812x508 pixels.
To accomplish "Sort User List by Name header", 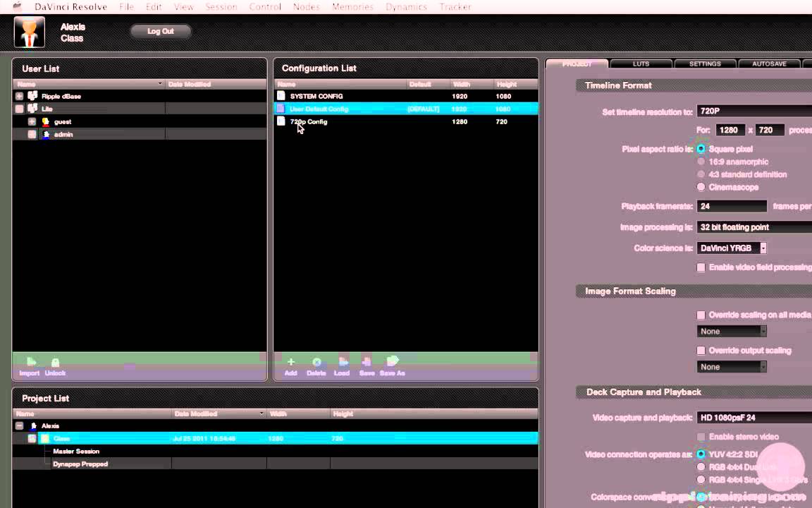I will point(89,84).
